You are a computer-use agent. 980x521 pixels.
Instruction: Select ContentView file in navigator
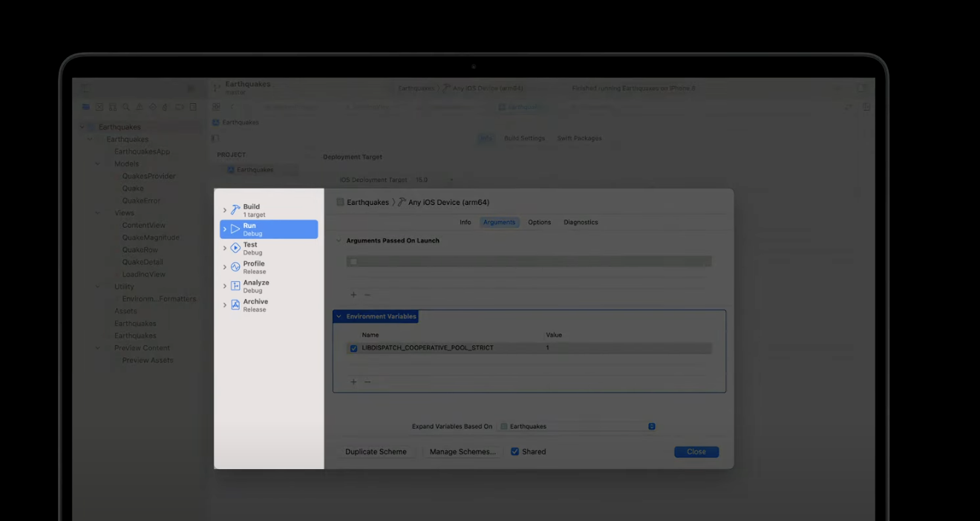click(x=143, y=225)
